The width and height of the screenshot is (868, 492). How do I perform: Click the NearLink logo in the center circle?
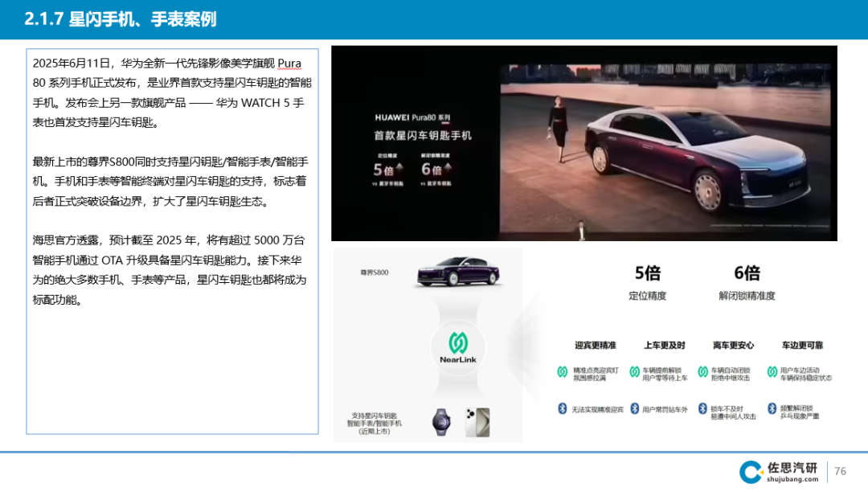(x=458, y=346)
